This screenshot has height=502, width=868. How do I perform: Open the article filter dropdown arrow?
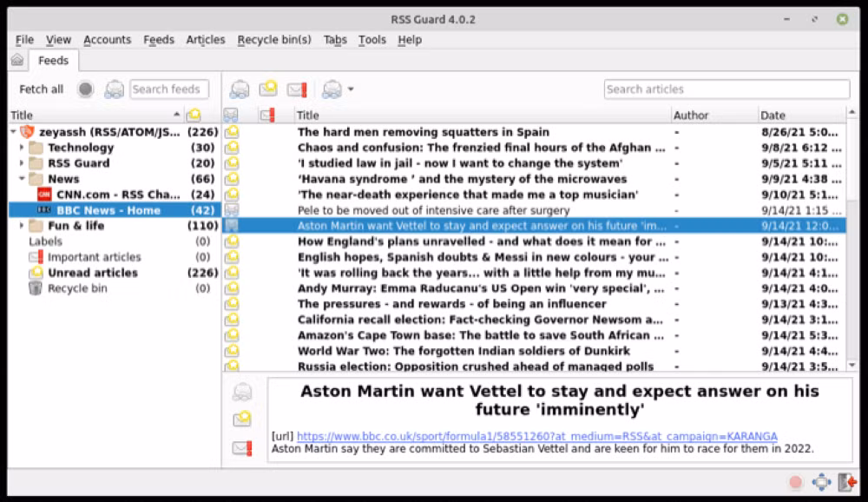click(x=351, y=89)
